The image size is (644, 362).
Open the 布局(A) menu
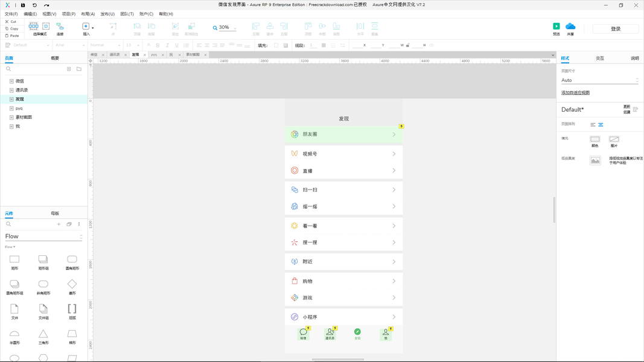point(88,14)
